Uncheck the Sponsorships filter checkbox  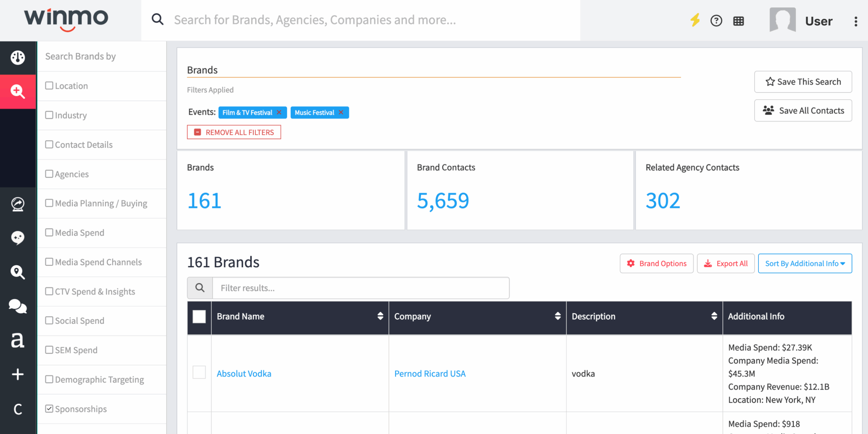pos(49,409)
